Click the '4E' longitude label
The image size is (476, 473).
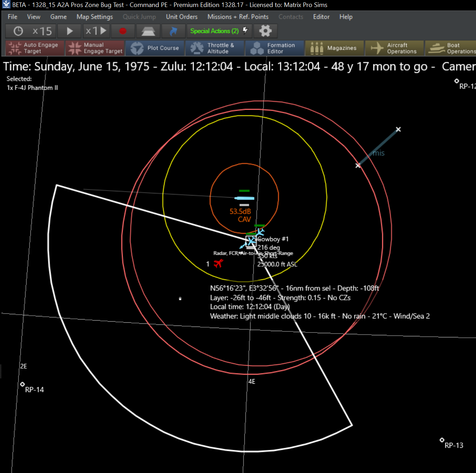252,382
